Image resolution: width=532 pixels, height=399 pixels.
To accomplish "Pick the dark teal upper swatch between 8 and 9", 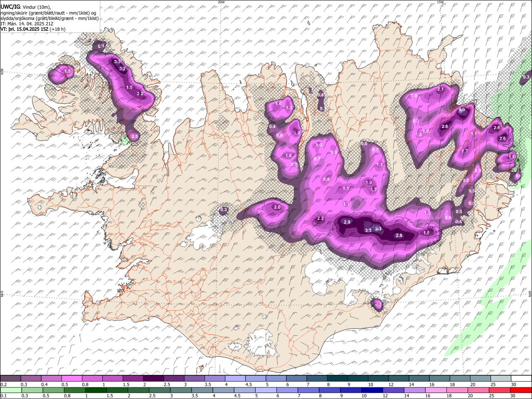I will click(x=337, y=379).
